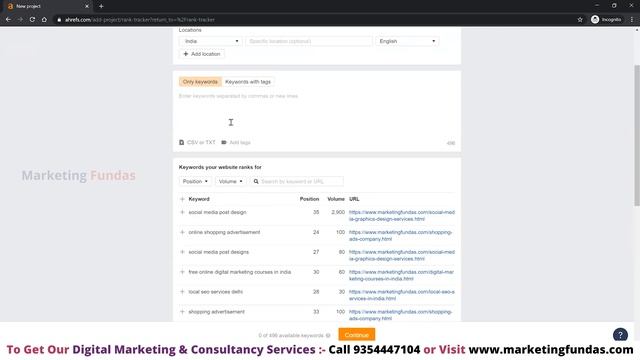Open the English language dropdown
The image size is (640, 360).
(407, 41)
